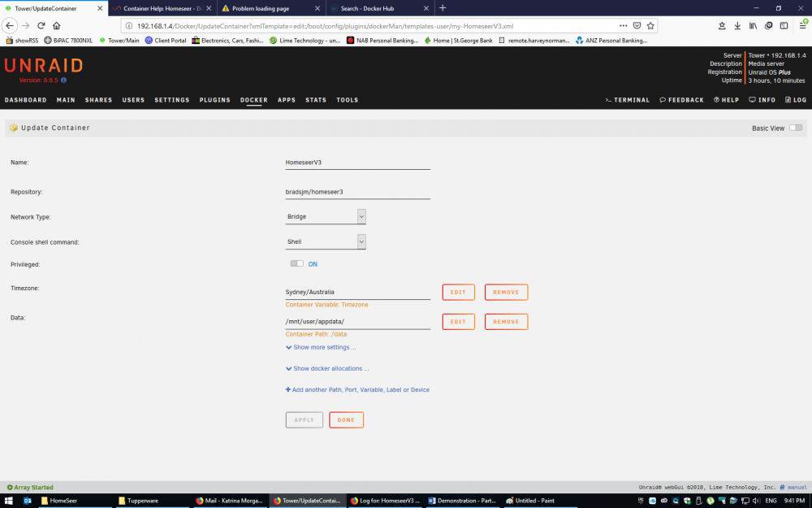The image size is (812, 508).
Task: Switch to the Search - Docker Hub tab
Action: pos(379,8)
